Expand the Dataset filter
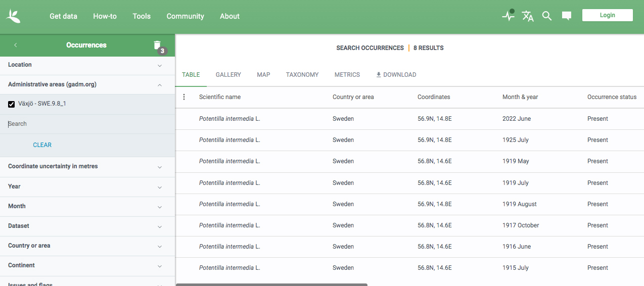644x286 pixels. (x=87, y=226)
